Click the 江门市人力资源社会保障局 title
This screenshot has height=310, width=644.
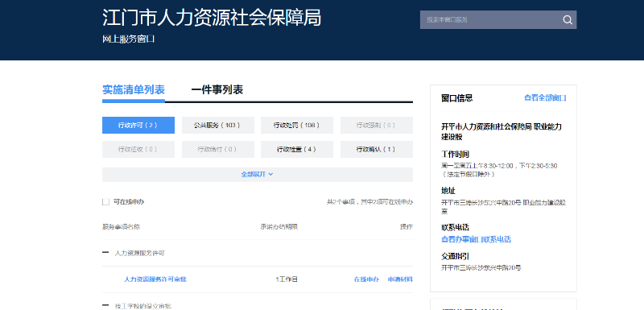tap(212, 18)
